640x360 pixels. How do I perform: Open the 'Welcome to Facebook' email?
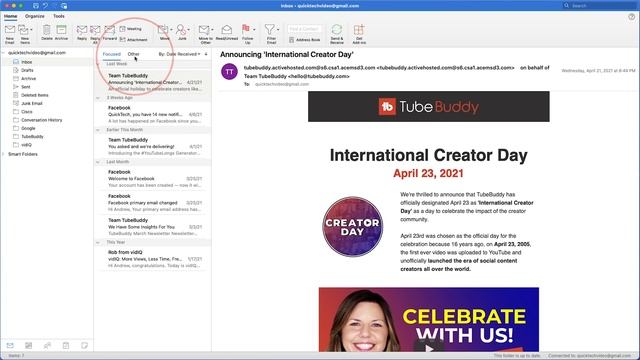pyautogui.click(x=153, y=178)
